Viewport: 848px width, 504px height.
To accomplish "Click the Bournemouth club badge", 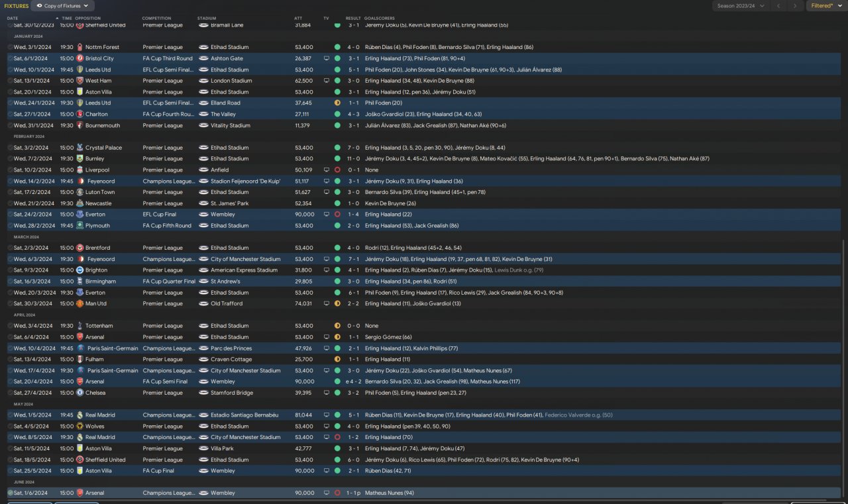I will pos(80,125).
